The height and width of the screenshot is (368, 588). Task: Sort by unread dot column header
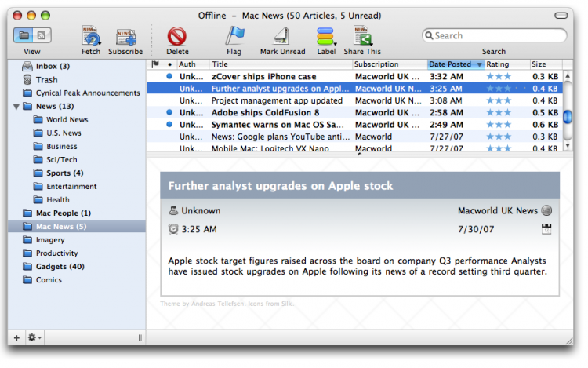tap(169, 64)
